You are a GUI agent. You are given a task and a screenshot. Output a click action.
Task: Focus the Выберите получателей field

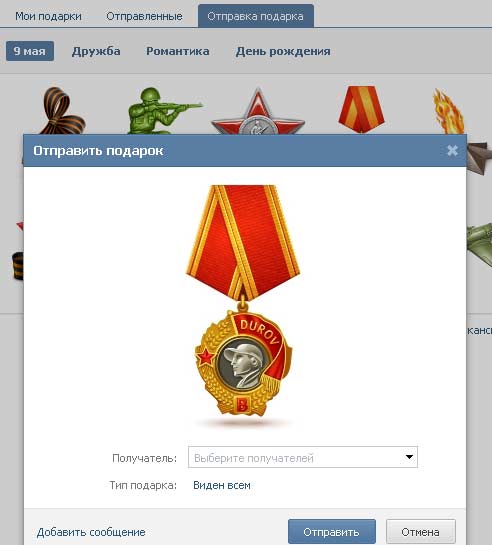(x=303, y=457)
